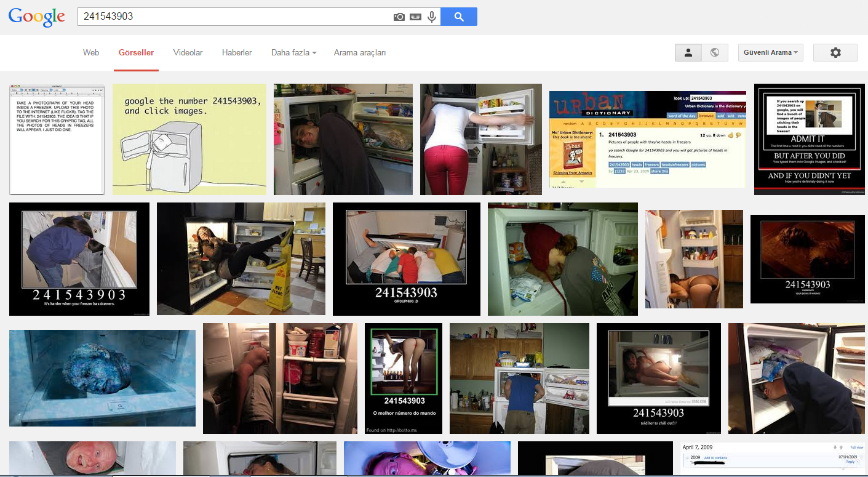Switch to the Web tab

pos(91,53)
